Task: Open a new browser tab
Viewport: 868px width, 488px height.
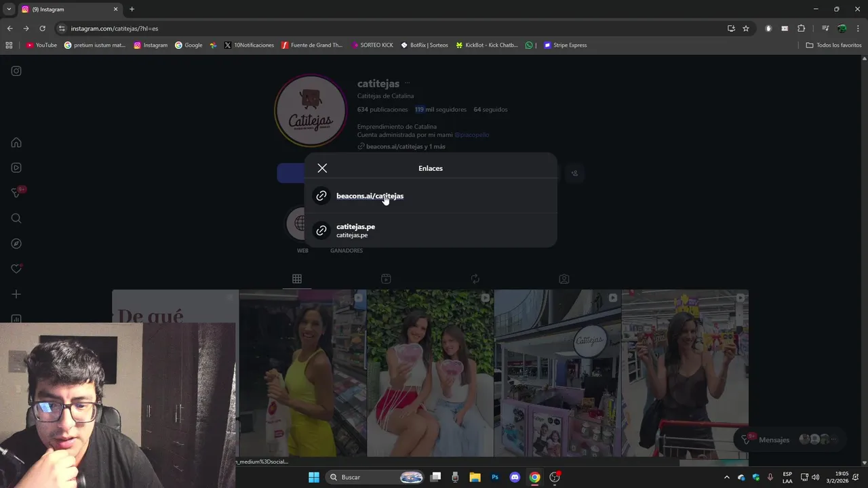Action: (132, 9)
